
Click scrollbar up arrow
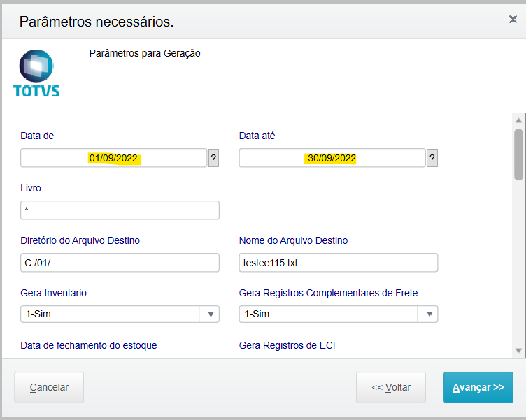point(518,120)
